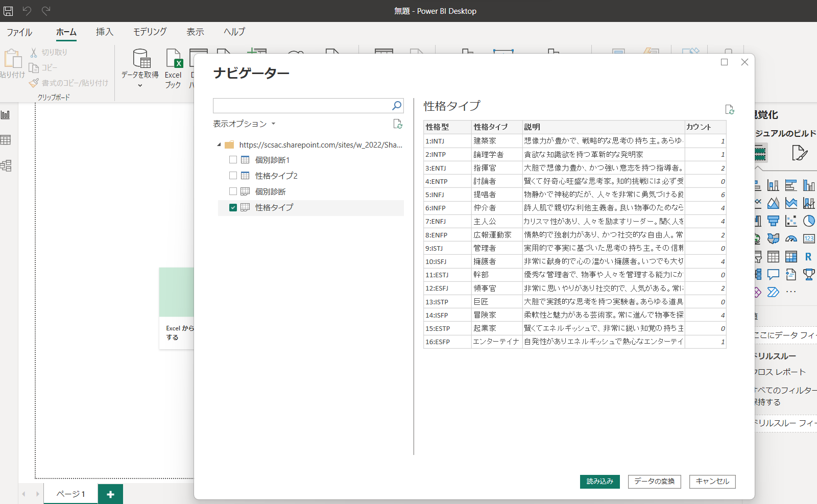The image size is (817, 504).
Task: Choose the R script visual
Action: tap(808, 256)
